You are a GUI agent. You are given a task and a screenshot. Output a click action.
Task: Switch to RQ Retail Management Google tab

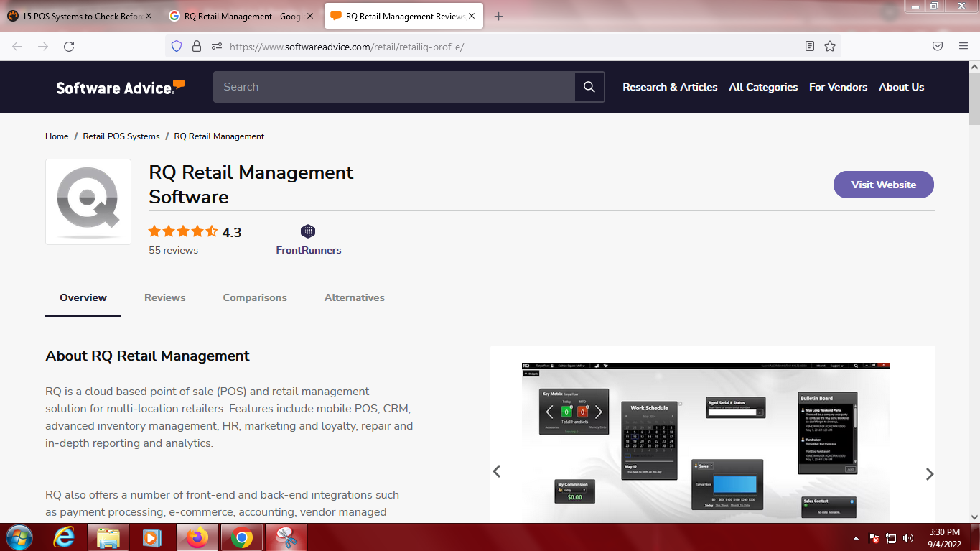click(x=241, y=16)
